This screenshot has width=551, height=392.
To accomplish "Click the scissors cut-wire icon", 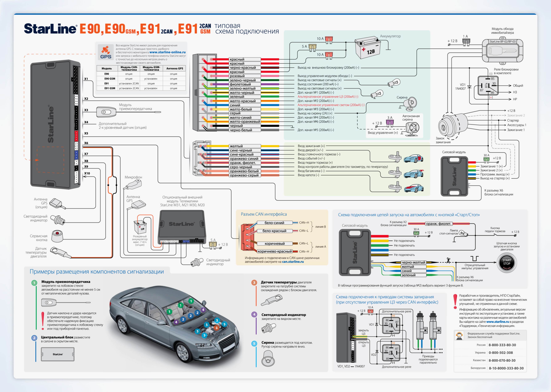I will (x=448, y=261).
